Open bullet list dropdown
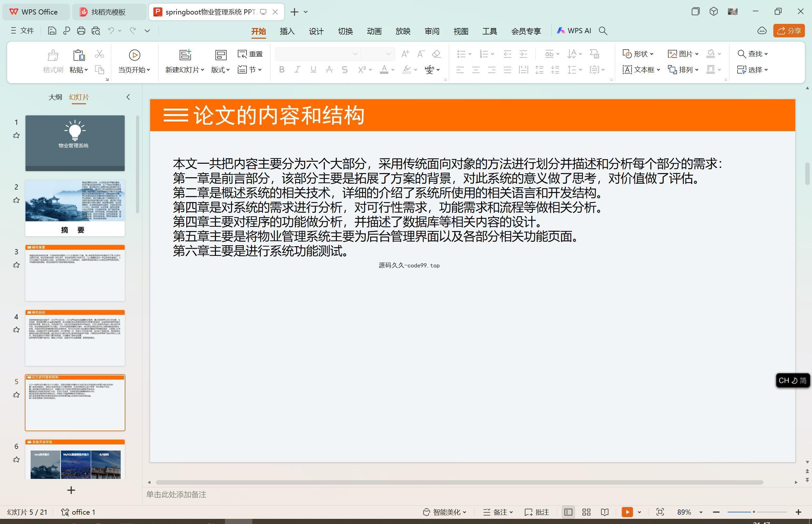The height and width of the screenshot is (524, 812). pos(470,54)
